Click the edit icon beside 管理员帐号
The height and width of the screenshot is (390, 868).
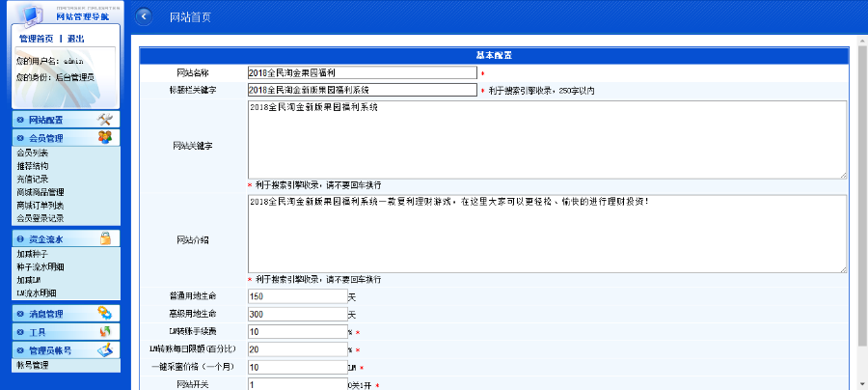point(104,350)
